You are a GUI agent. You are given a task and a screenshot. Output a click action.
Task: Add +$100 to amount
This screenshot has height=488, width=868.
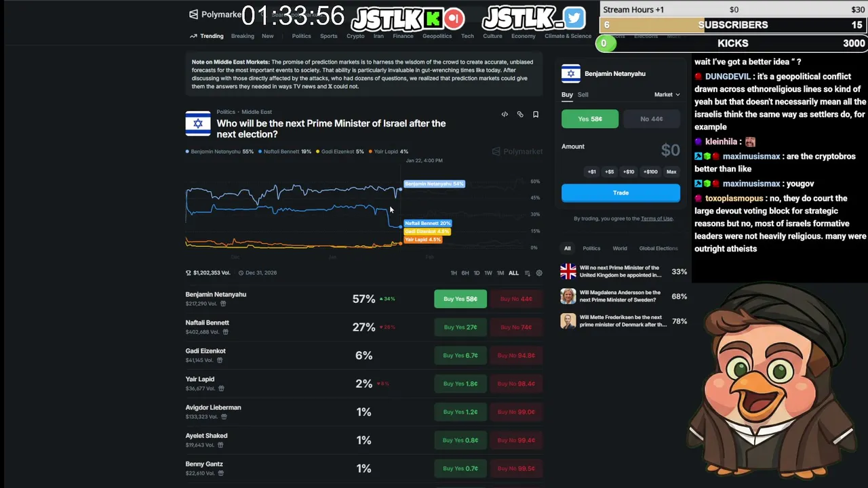[650, 171]
